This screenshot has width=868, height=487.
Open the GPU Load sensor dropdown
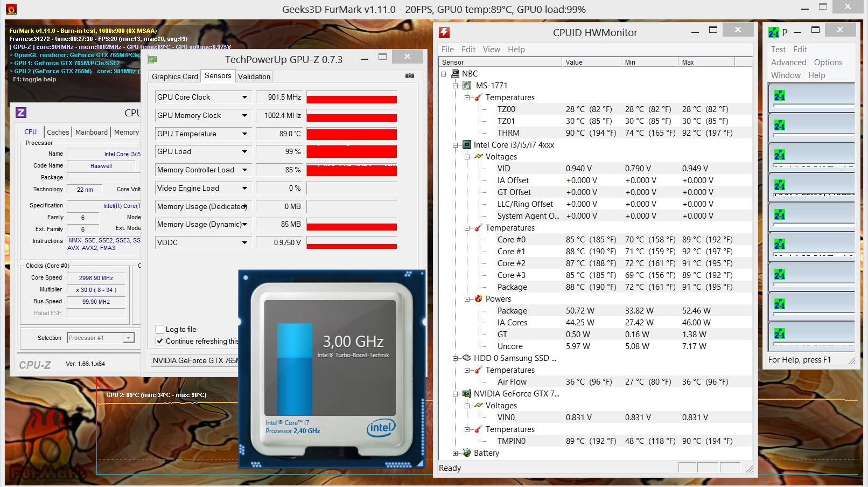click(x=245, y=151)
